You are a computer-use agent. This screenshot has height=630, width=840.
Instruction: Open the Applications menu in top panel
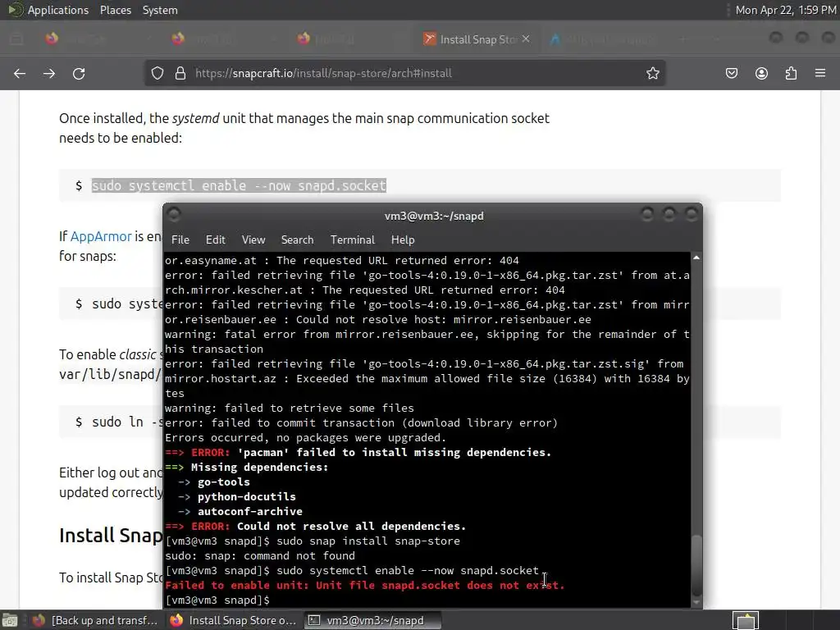pyautogui.click(x=58, y=10)
